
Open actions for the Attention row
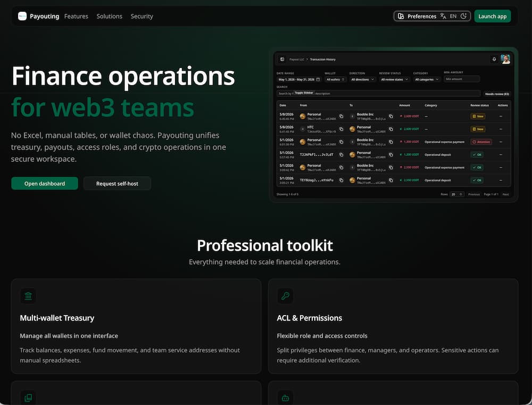point(501,142)
